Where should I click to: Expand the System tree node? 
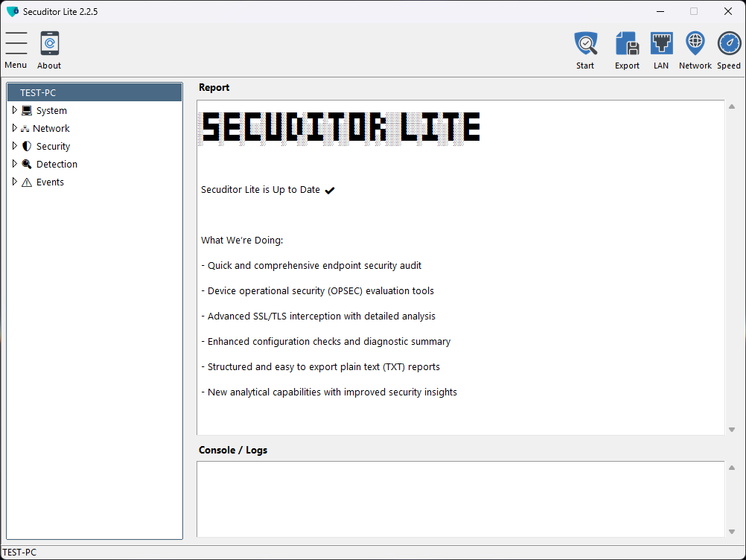14,110
